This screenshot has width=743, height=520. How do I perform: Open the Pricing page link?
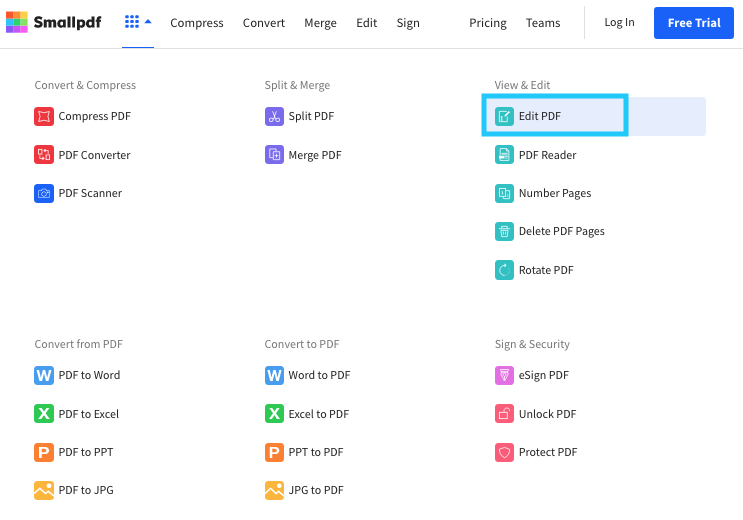pyautogui.click(x=488, y=23)
